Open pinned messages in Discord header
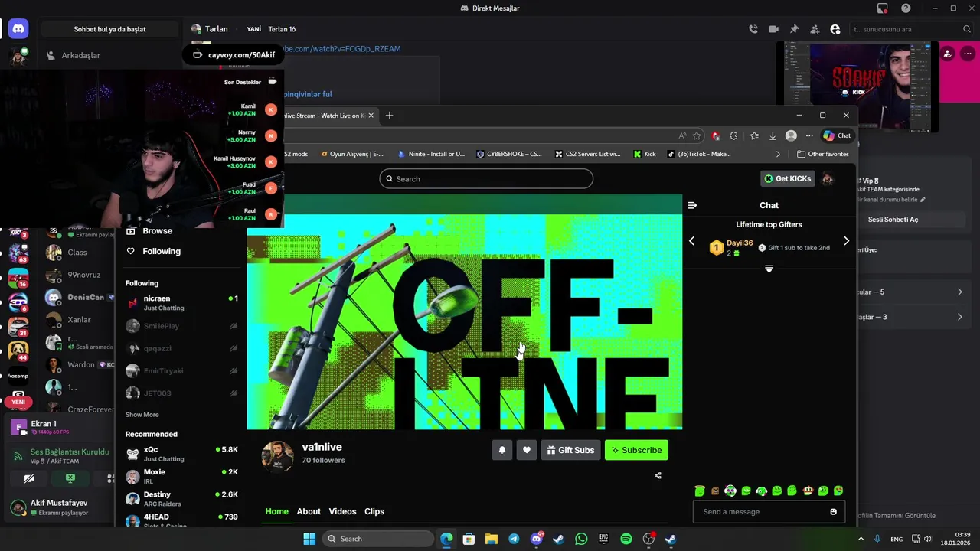This screenshot has height=551, width=980. (794, 29)
